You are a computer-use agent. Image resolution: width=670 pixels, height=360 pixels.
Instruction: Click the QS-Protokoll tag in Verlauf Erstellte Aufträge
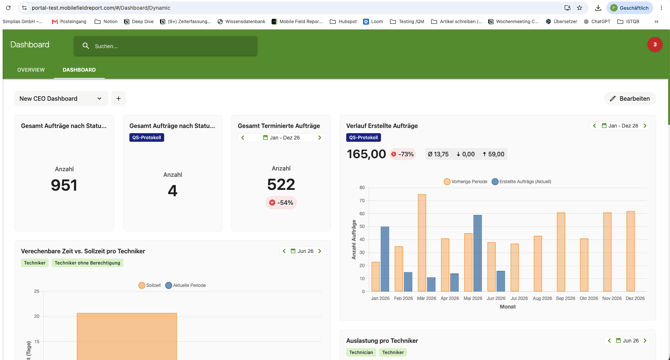363,138
